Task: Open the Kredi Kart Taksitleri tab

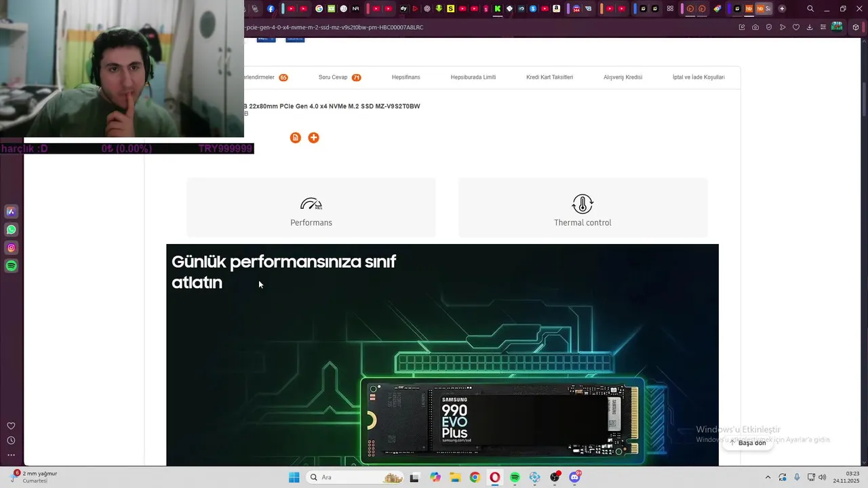Action: click(549, 77)
